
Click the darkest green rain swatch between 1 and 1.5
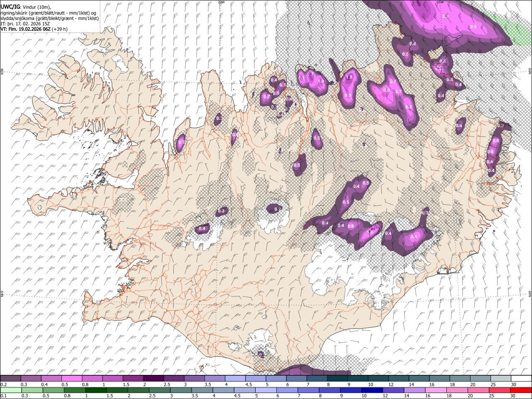click(x=96, y=390)
